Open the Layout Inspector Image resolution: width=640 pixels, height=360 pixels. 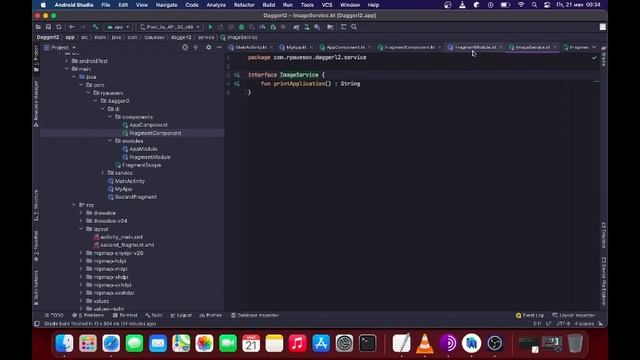[x=573, y=316]
